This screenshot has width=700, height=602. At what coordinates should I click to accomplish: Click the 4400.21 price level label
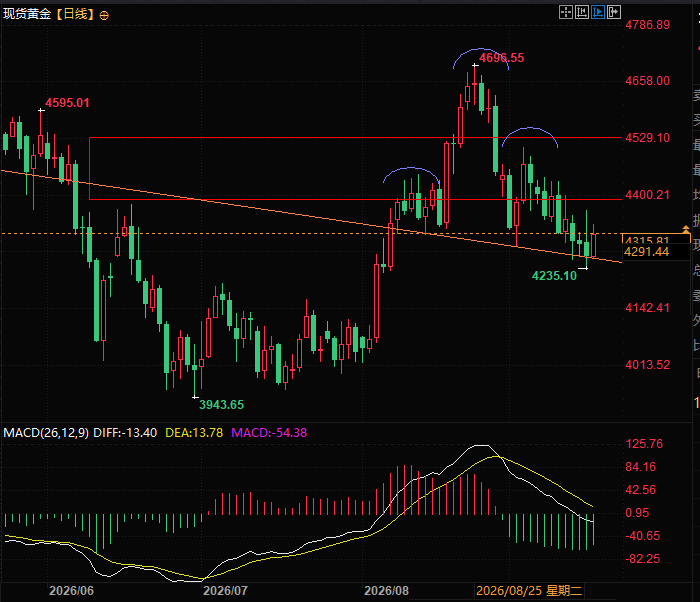[x=648, y=195]
